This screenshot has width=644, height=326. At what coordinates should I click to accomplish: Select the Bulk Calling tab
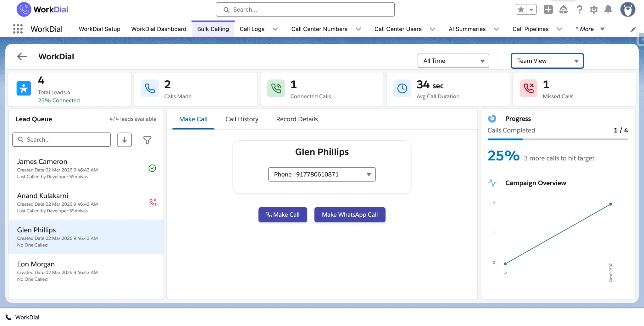213,29
